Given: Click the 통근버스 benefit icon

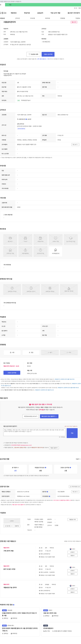Looking at the screenshot, I should 10,239.
